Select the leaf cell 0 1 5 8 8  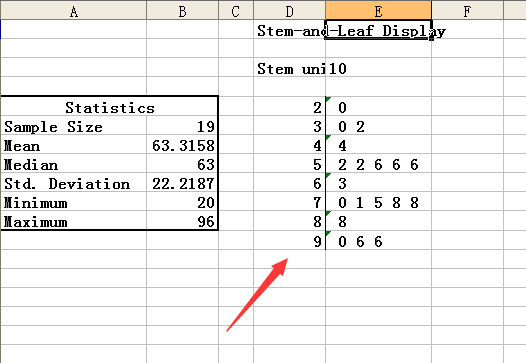[378, 202]
